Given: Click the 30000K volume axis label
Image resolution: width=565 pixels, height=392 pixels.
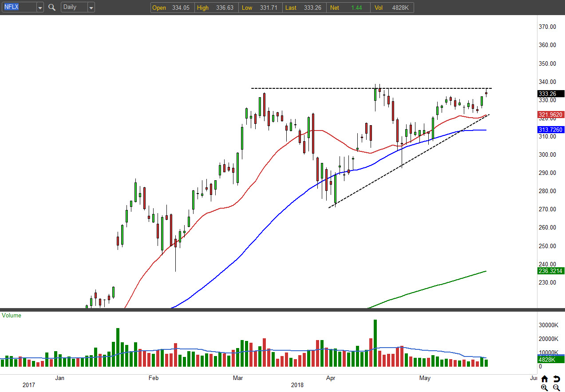Looking at the screenshot, I should (x=549, y=325).
